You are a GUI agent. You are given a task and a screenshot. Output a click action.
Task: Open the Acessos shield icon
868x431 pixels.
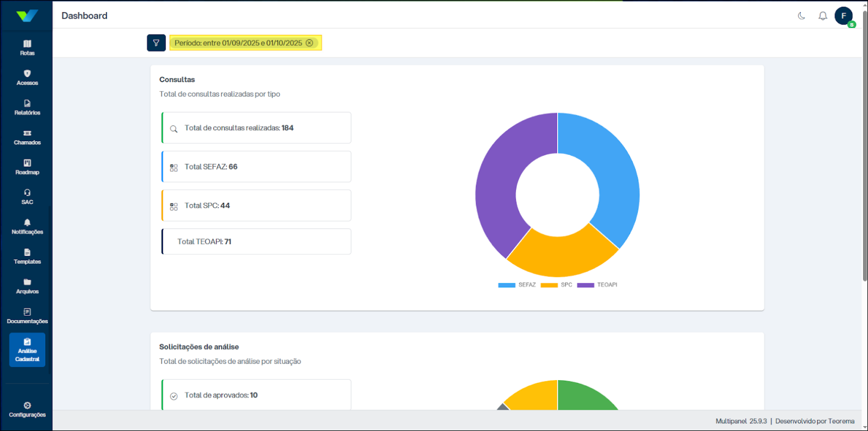[x=27, y=73]
